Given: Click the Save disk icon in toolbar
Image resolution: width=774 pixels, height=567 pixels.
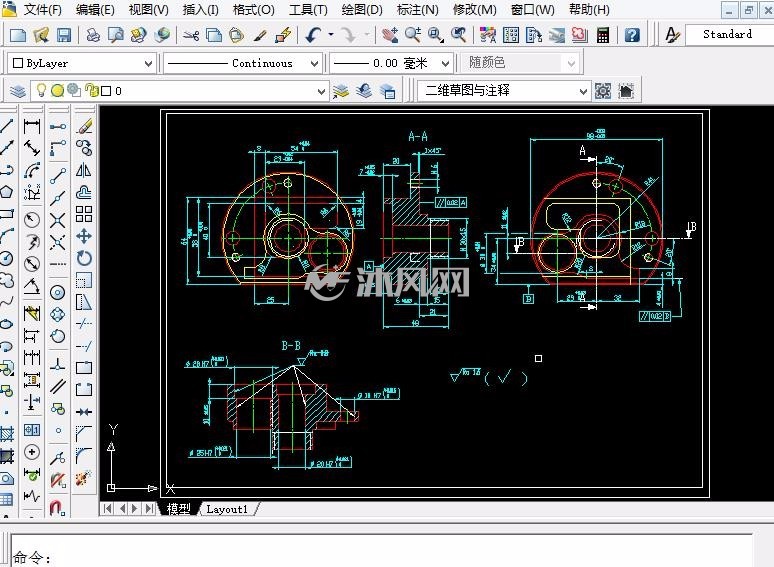Looking at the screenshot, I should coord(64,35).
